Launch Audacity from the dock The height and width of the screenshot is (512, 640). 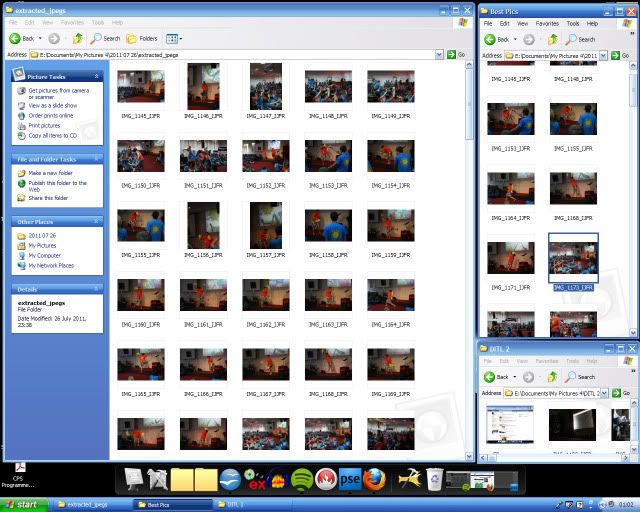click(x=279, y=480)
